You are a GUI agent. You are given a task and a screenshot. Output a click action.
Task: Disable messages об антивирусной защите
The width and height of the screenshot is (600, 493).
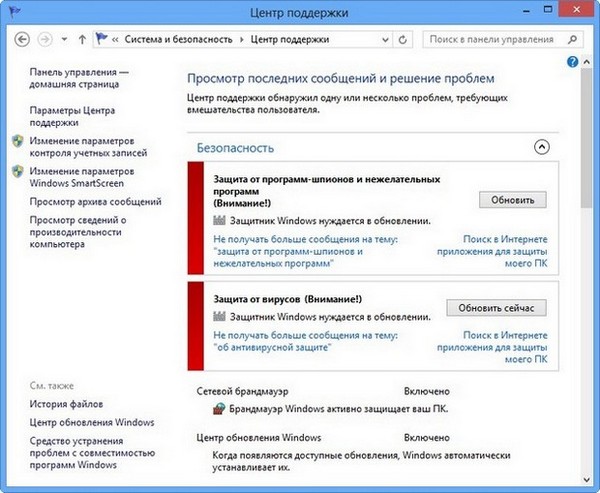[x=305, y=341]
